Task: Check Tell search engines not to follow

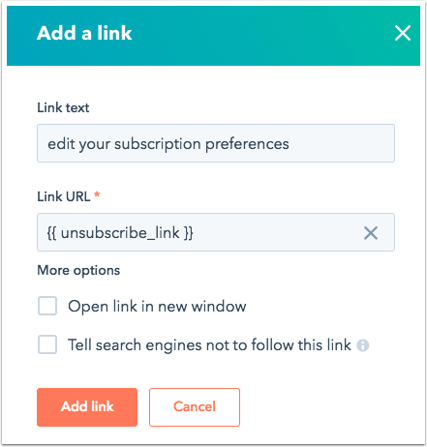Action: pos(47,345)
